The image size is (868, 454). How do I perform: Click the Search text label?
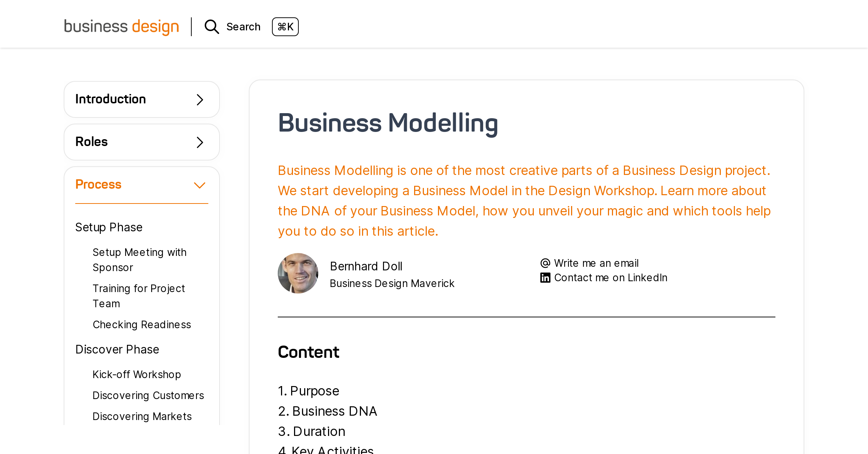pos(243,26)
